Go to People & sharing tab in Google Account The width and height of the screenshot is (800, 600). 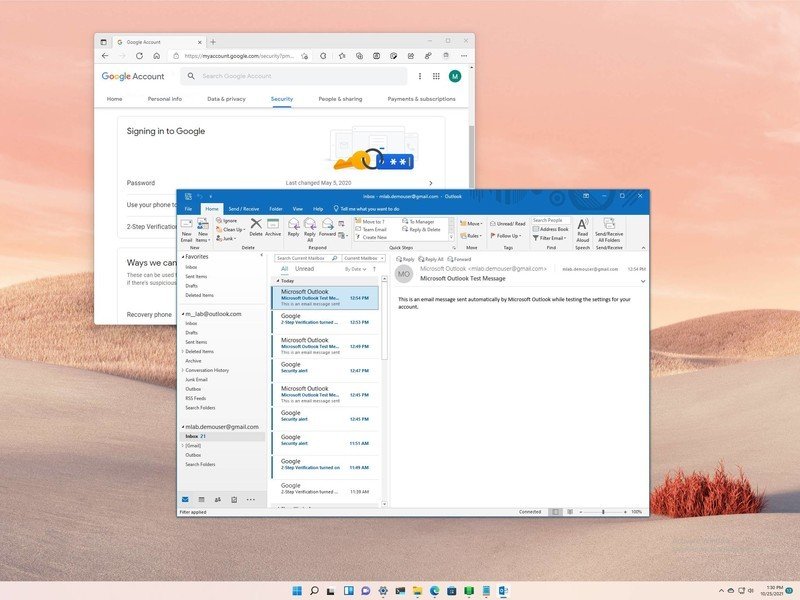pos(340,99)
